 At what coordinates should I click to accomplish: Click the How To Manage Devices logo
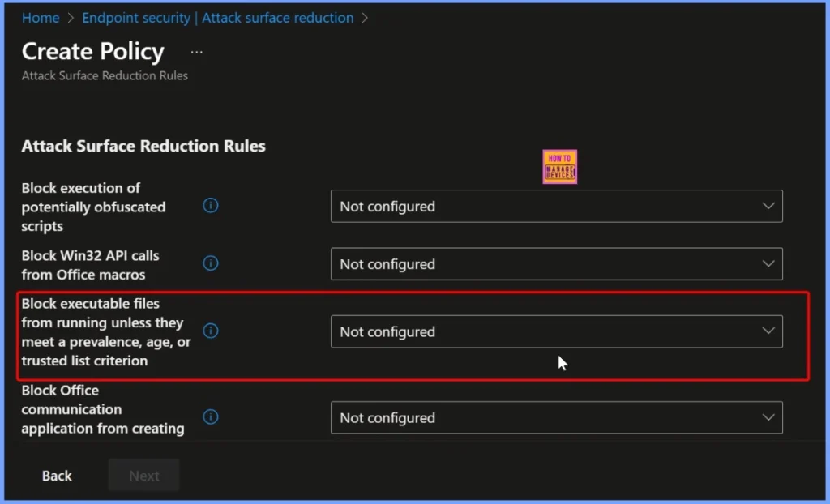[x=560, y=167]
